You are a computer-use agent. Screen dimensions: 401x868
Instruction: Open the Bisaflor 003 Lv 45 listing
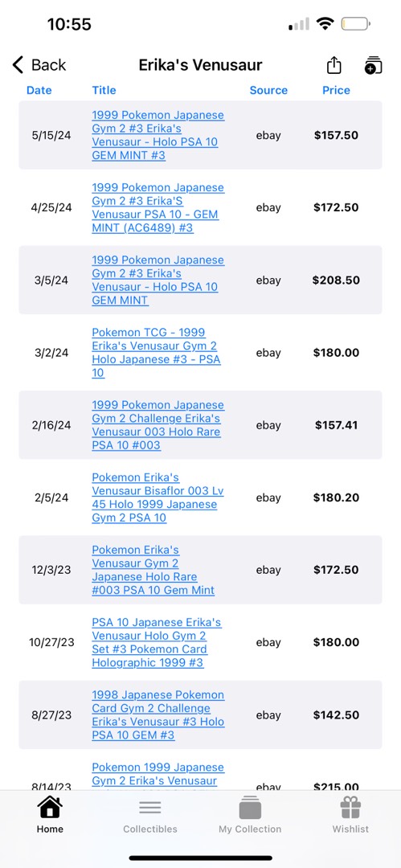pos(158,497)
